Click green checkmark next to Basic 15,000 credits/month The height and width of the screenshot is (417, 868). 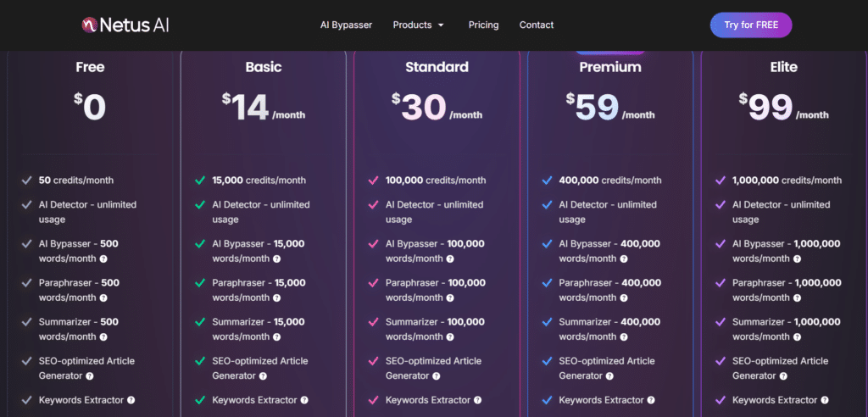200,181
